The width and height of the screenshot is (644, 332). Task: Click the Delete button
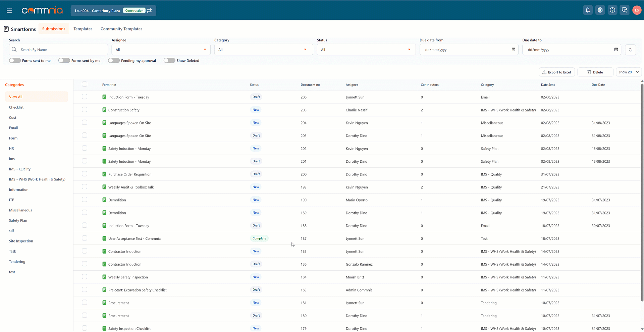click(595, 72)
